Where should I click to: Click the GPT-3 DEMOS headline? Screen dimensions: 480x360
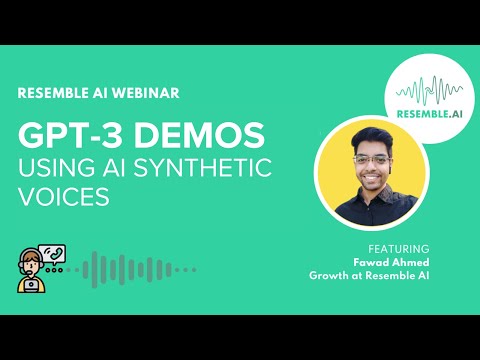141,136
